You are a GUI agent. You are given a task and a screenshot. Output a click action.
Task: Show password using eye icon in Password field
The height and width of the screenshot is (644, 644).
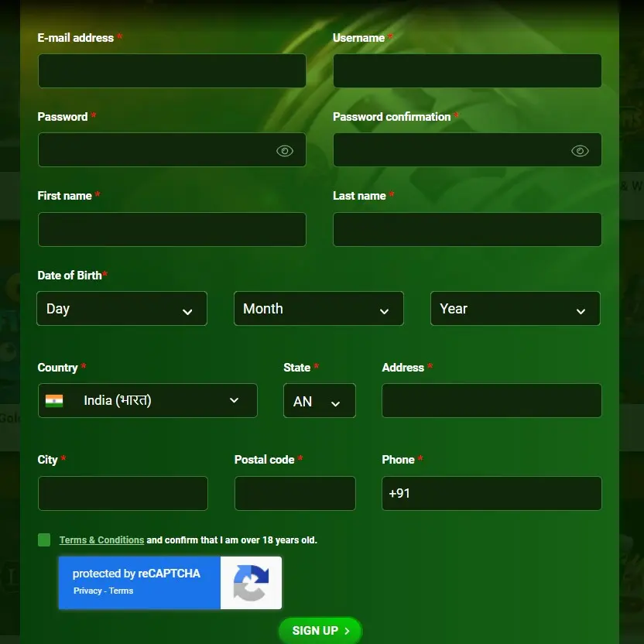[285, 151]
